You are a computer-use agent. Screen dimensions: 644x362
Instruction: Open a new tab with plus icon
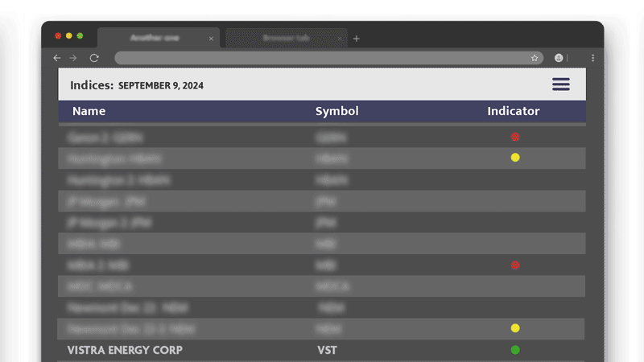tap(357, 39)
